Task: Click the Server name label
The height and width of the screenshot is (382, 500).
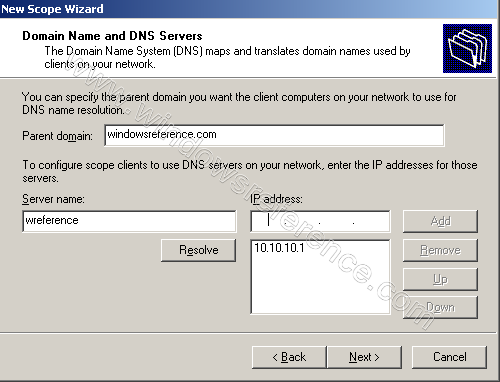Action: 53,199
